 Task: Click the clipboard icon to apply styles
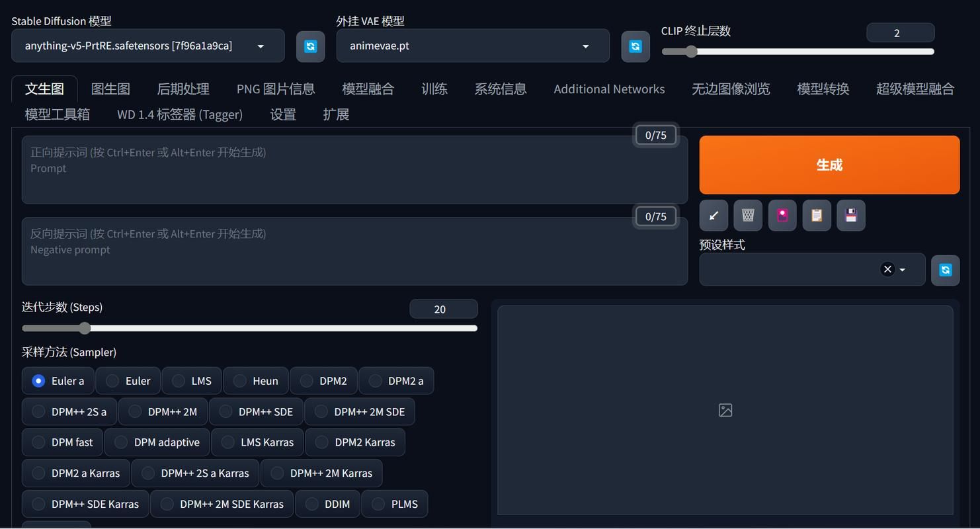click(817, 216)
